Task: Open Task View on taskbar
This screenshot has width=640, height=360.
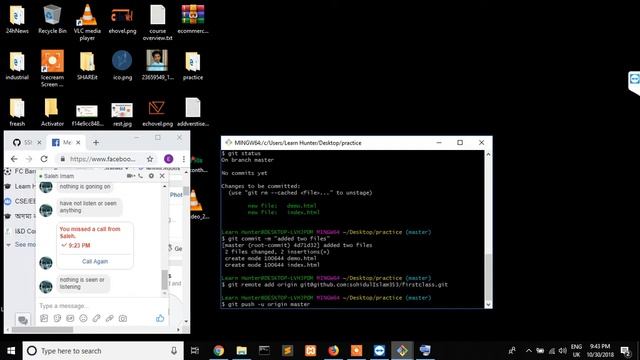Action: point(195,351)
